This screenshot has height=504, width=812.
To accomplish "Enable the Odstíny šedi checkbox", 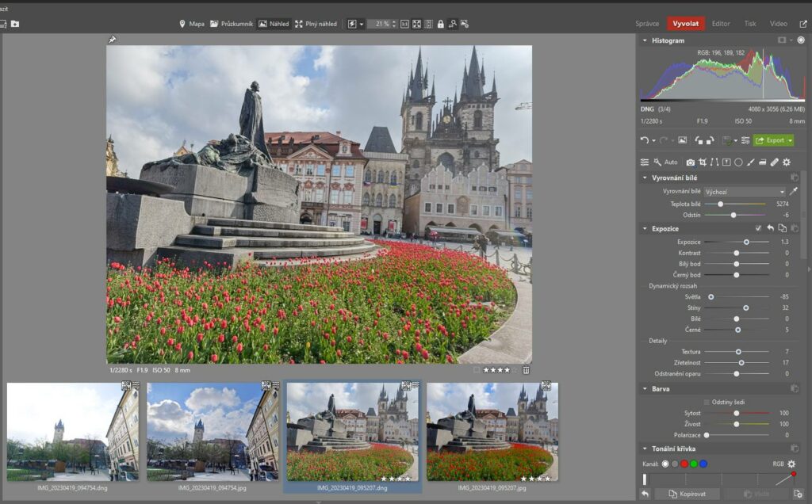I will (707, 402).
